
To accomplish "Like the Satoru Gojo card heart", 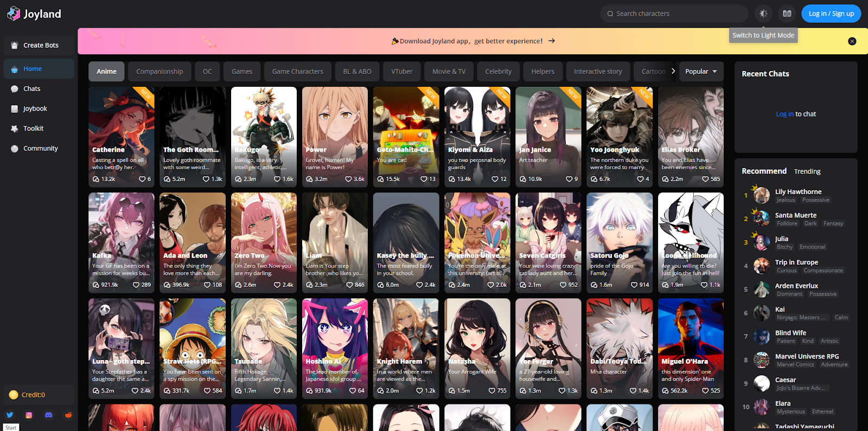I will coord(634,285).
